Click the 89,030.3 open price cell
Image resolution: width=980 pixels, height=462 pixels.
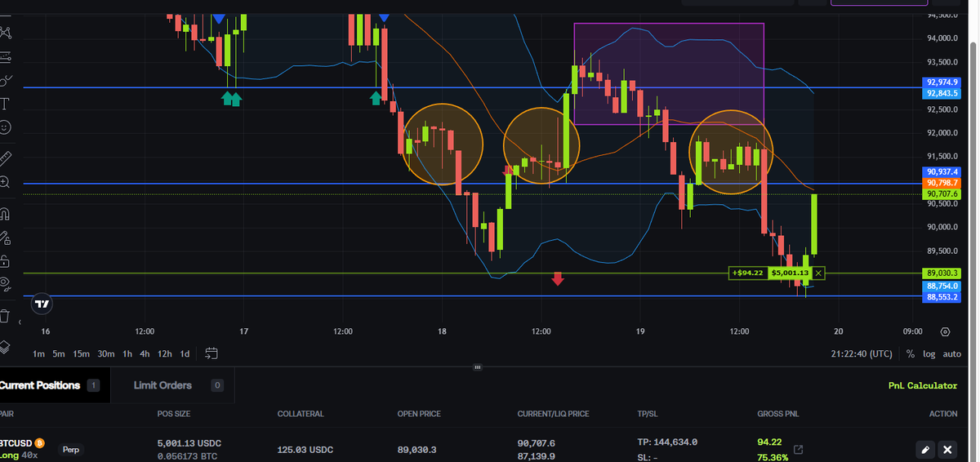click(x=416, y=449)
